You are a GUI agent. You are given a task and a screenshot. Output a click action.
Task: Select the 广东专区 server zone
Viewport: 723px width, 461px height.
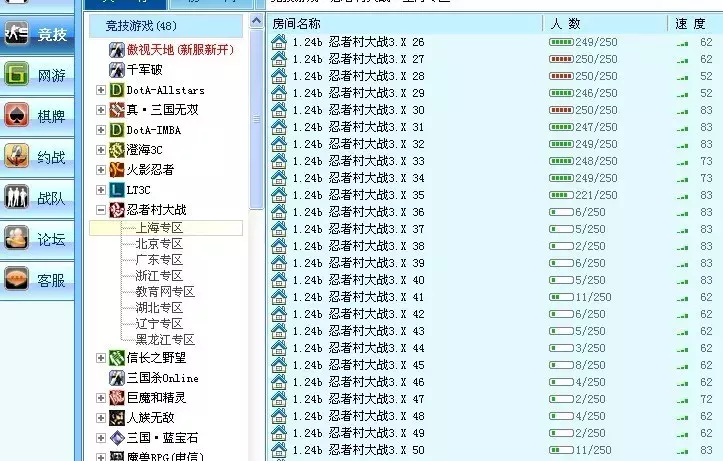click(x=159, y=259)
